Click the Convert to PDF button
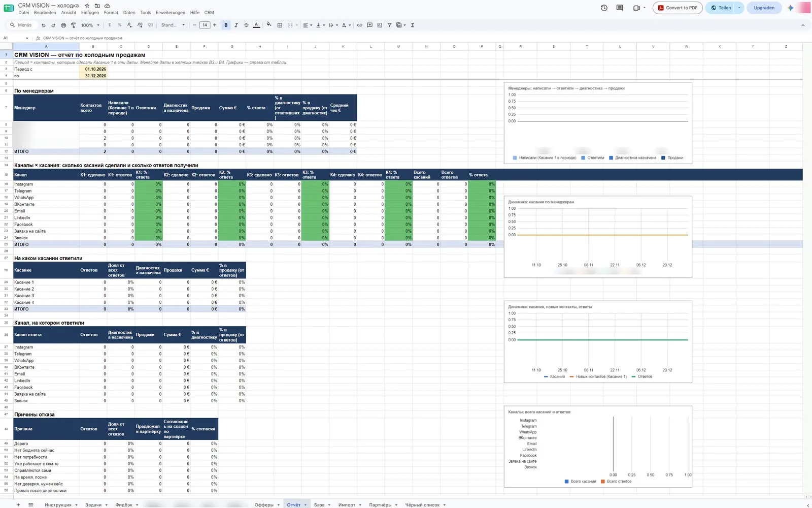812x508 pixels. 678,8
